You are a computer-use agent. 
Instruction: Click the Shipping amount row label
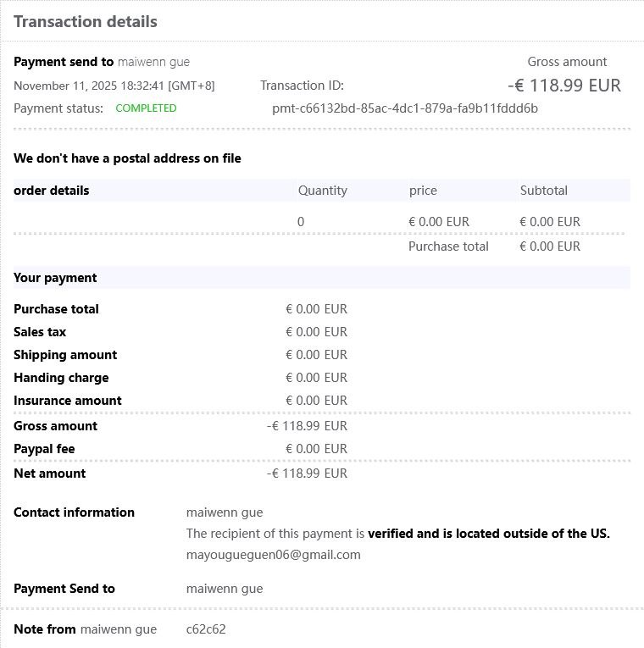pyautogui.click(x=65, y=355)
